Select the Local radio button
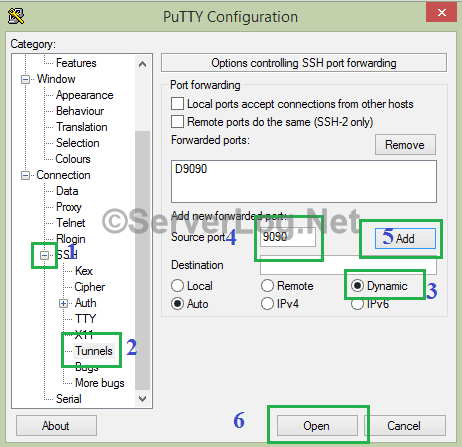The image size is (462, 447). (177, 286)
